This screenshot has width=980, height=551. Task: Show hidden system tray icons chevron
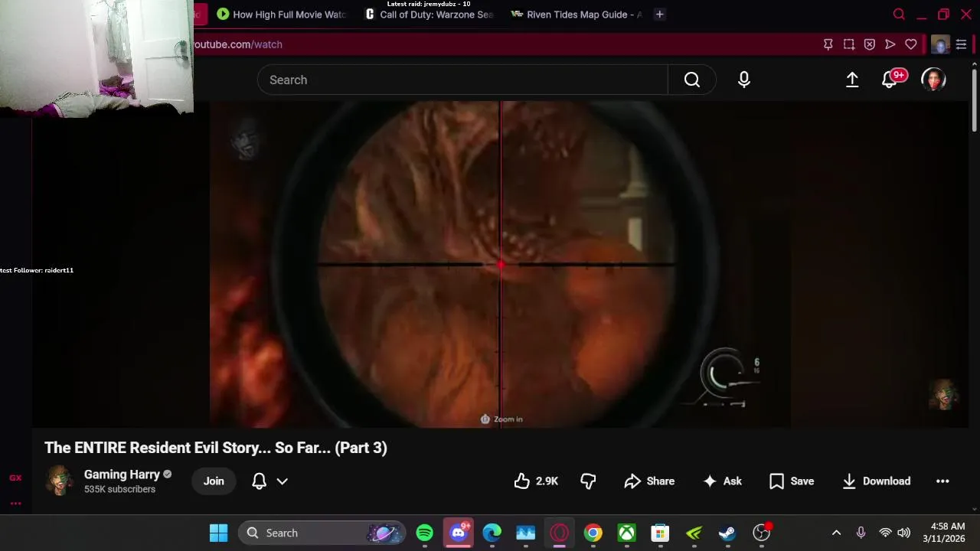[836, 533]
